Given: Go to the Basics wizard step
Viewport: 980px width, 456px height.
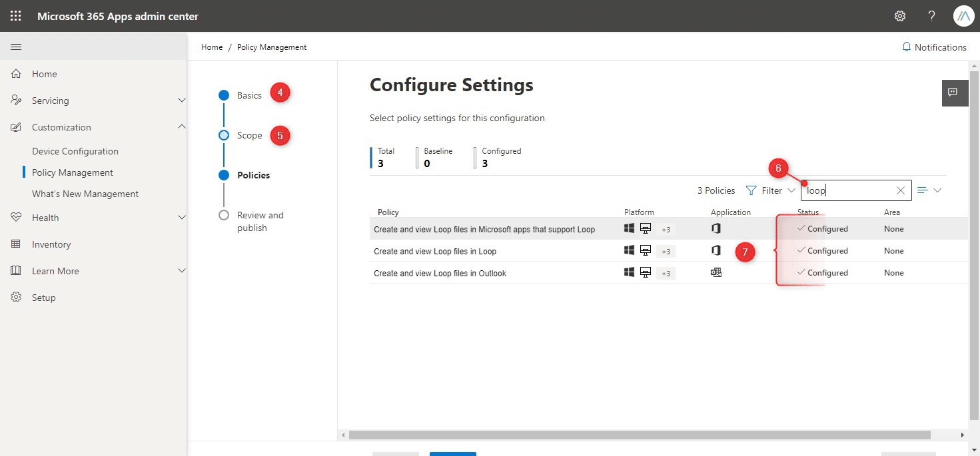Looking at the screenshot, I should (x=249, y=95).
